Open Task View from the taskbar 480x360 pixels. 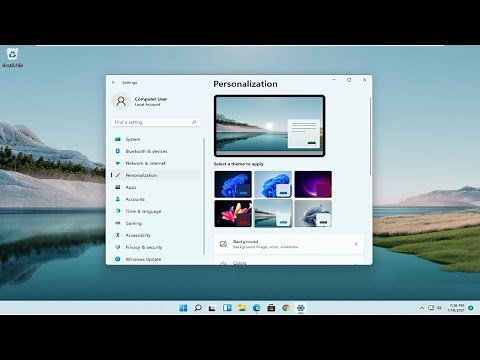point(212,308)
